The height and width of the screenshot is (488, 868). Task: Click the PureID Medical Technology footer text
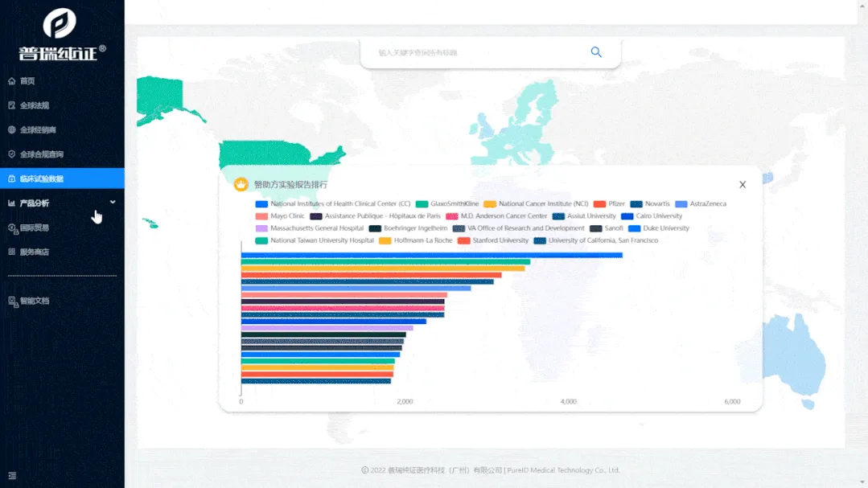[564, 470]
